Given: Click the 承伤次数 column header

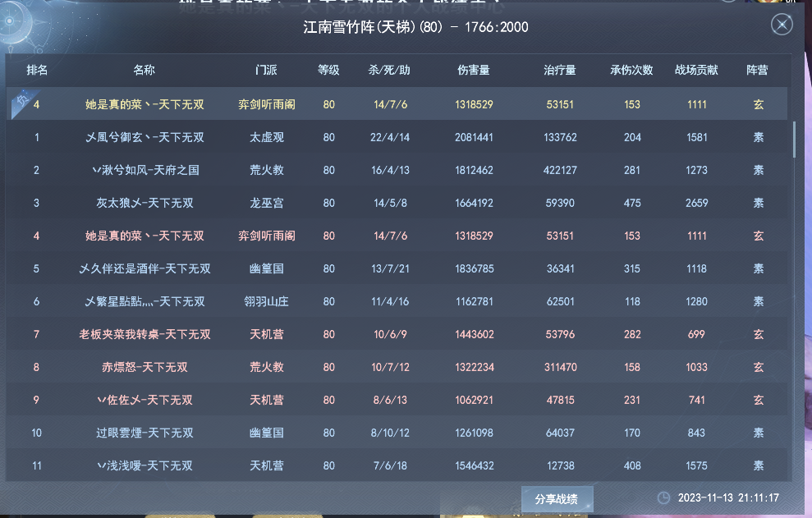Looking at the screenshot, I should coord(631,70).
